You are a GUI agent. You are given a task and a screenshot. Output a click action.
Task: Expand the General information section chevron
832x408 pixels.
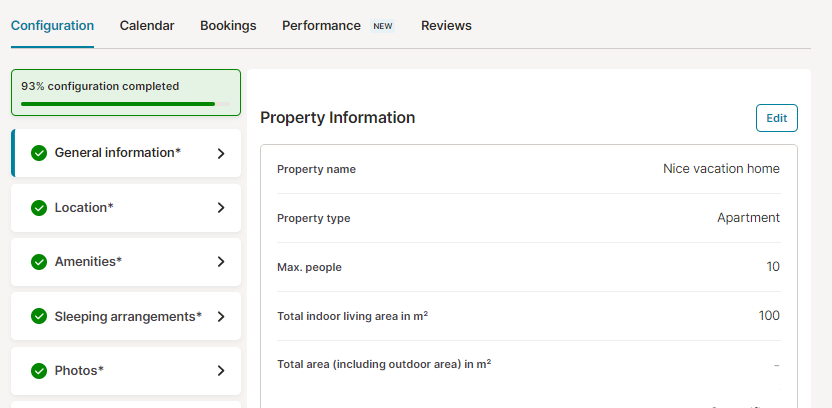coord(221,153)
